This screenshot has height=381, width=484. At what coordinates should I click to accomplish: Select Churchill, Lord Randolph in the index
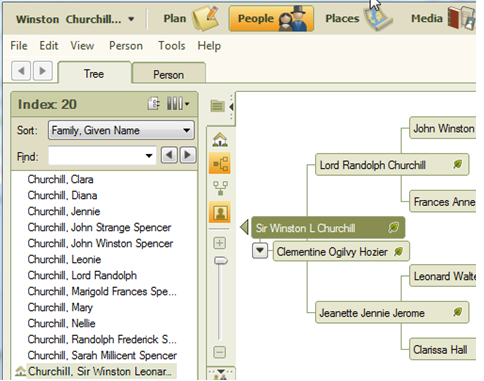[x=82, y=275]
